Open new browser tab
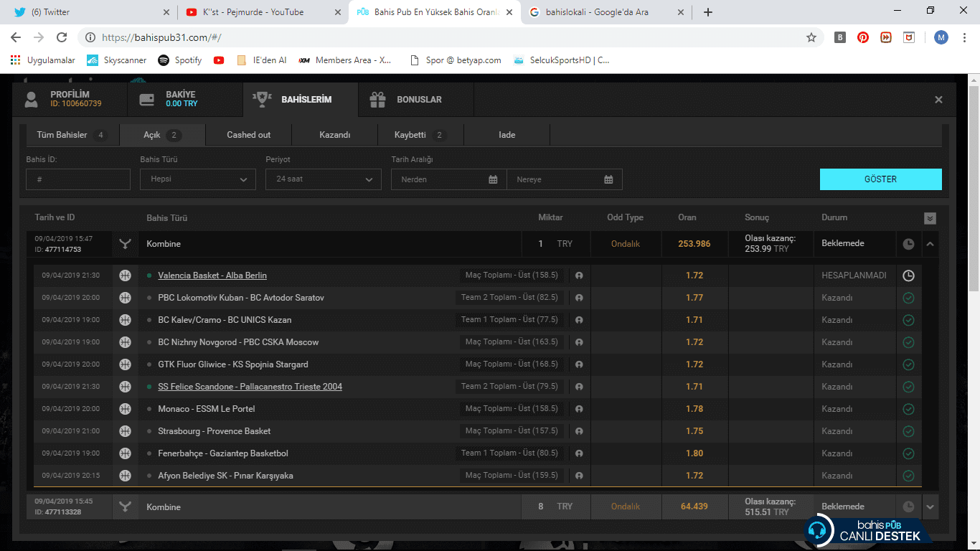The width and height of the screenshot is (980, 551). [708, 12]
